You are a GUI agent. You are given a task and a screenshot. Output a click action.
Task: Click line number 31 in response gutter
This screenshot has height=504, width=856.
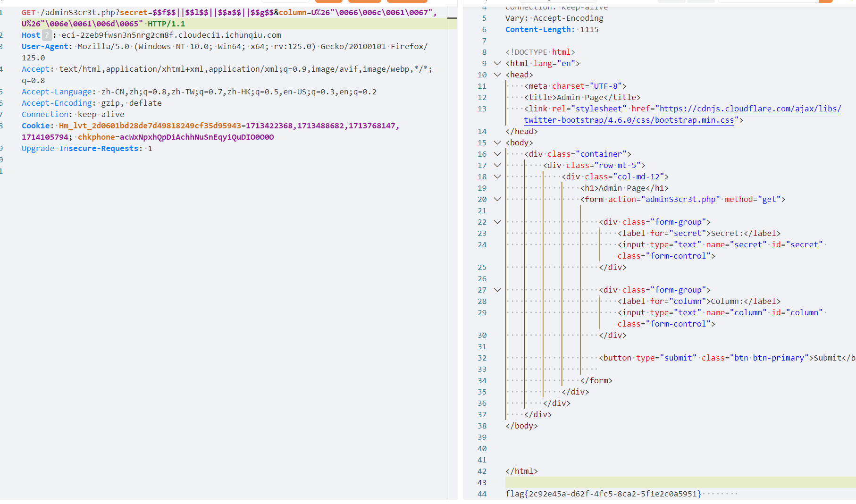482,346
